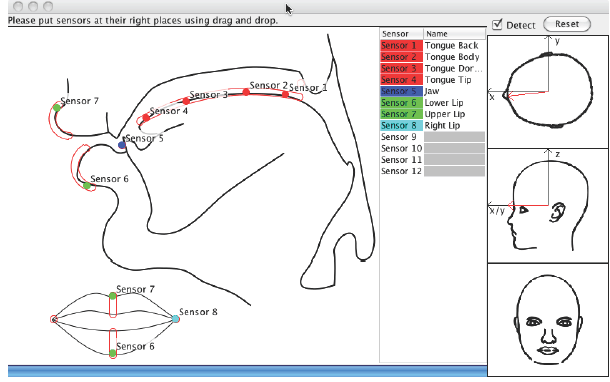Select the Sensor 1 Tongue Back row
The width and height of the screenshot is (610, 382).
(x=433, y=46)
